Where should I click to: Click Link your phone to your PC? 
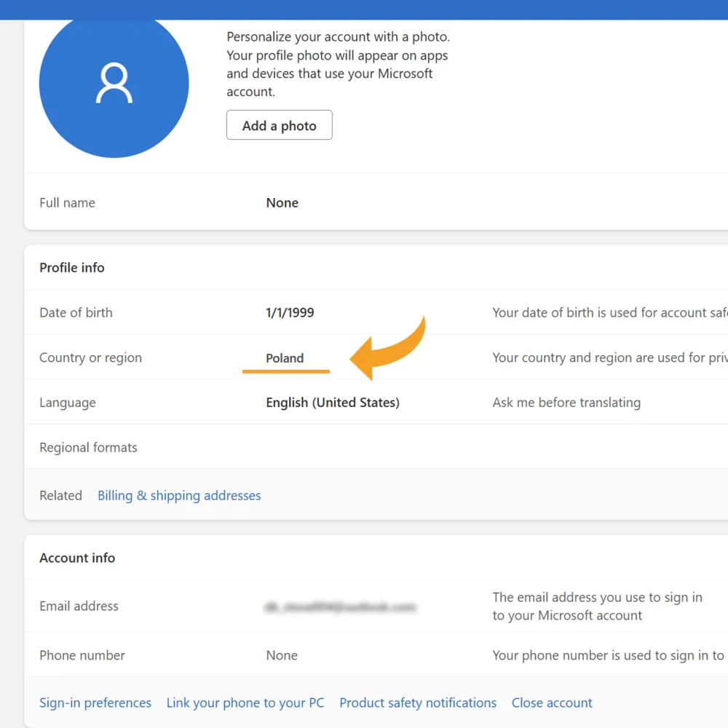pyautogui.click(x=245, y=703)
